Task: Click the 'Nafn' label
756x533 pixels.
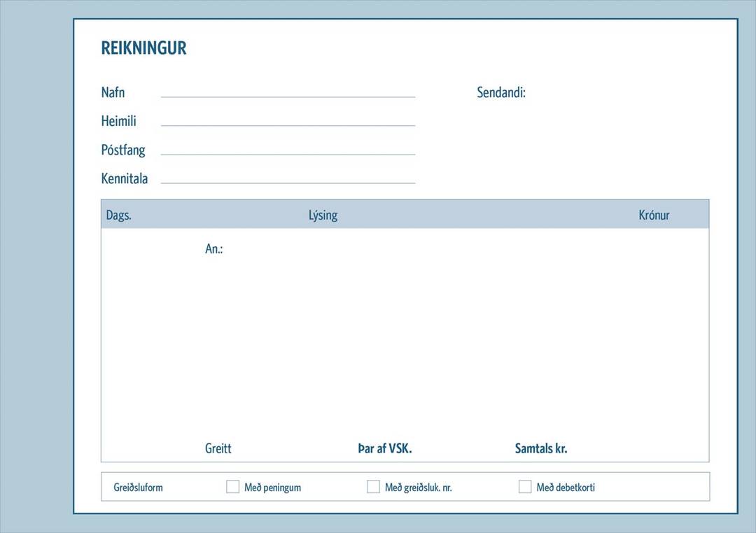Action: click(113, 92)
